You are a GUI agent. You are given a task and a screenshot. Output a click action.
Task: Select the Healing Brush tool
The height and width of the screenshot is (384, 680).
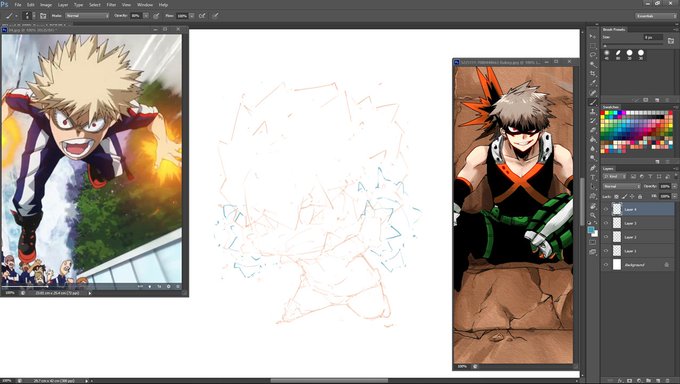593,92
